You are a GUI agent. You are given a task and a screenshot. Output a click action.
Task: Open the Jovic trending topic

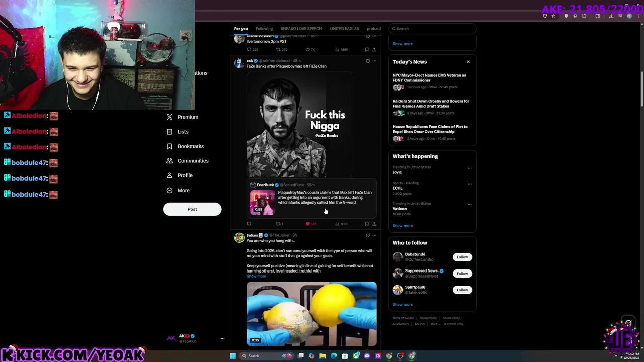[x=397, y=172]
